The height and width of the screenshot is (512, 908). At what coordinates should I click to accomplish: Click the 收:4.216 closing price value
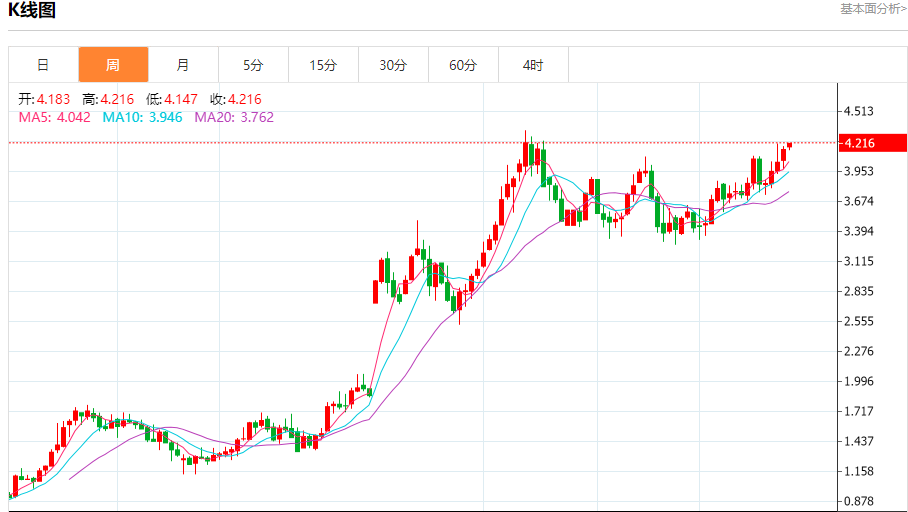click(236, 99)
